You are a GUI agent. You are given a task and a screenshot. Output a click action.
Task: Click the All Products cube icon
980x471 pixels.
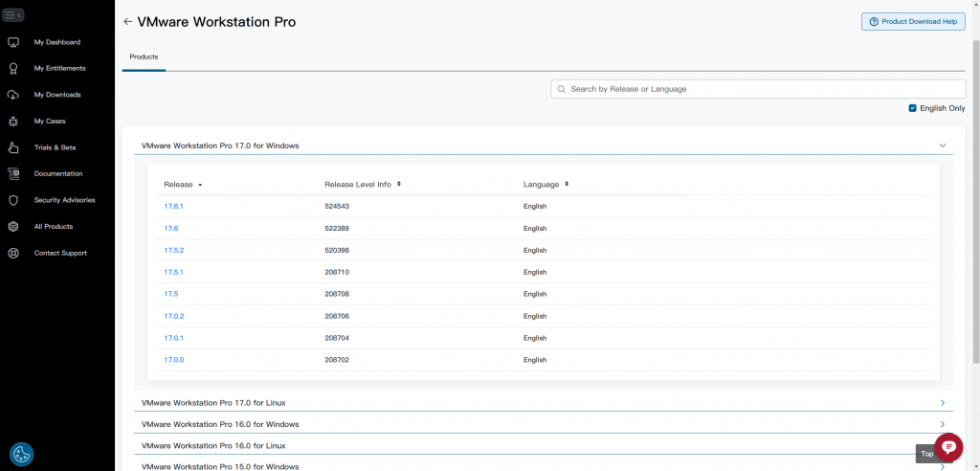(13, 227)
